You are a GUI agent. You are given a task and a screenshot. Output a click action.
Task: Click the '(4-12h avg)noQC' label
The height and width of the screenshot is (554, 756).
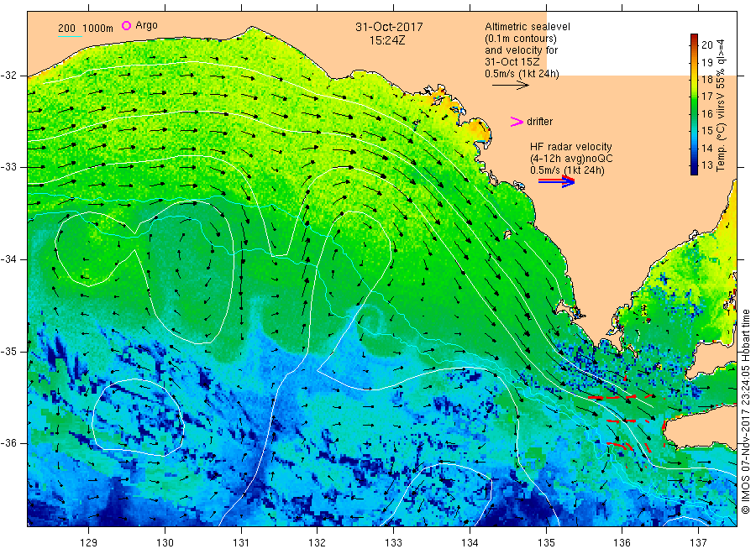(x=571, y=159)
